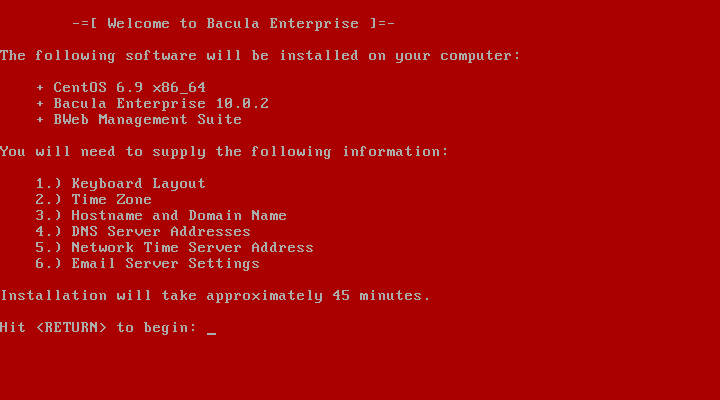This screenshot has width=720, height=400.
Task: Select the DNS Server Addresses item
Action: tap(161, 231)
